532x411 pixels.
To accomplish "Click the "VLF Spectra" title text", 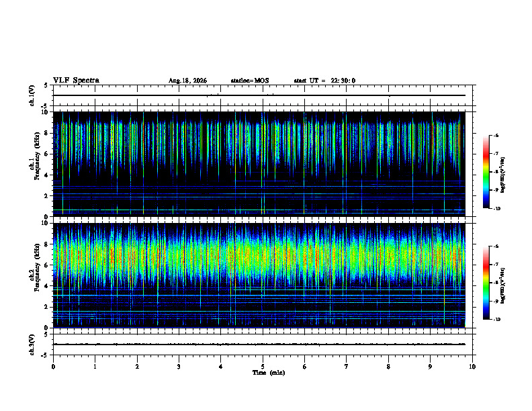I will (x=76, y=81).
